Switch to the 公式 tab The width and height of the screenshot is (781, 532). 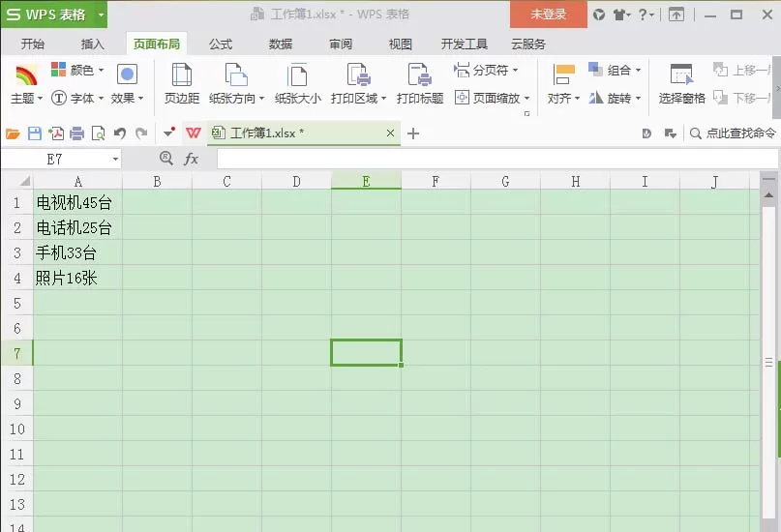221,44
